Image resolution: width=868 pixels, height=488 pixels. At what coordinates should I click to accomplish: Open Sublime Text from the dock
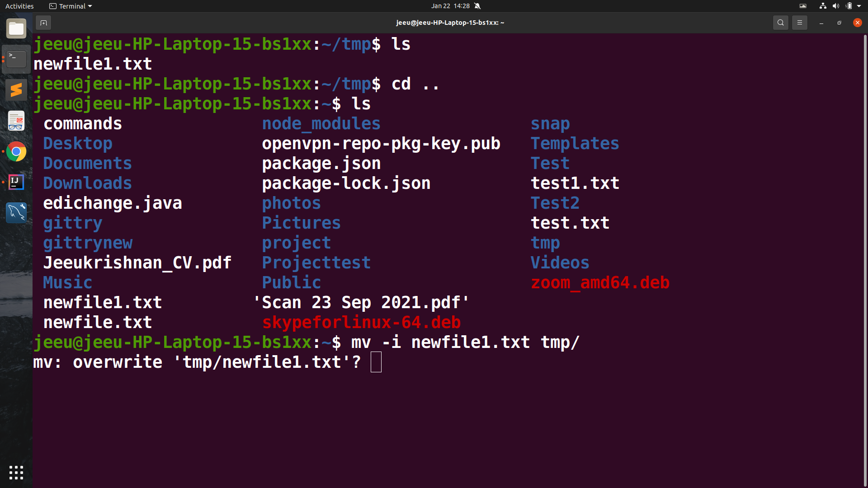pos(16,89)
